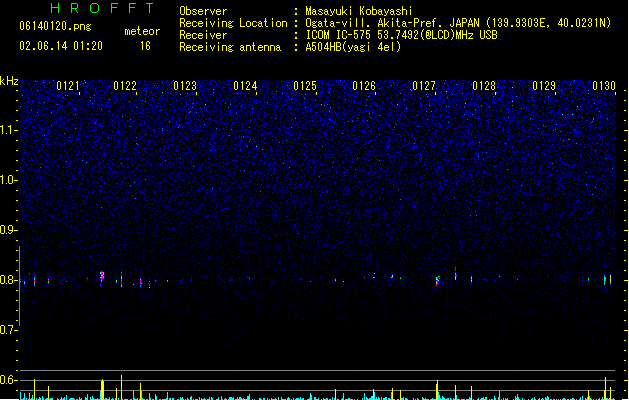Click the 1.1 frequency axis label

click(x=8, y=130)
